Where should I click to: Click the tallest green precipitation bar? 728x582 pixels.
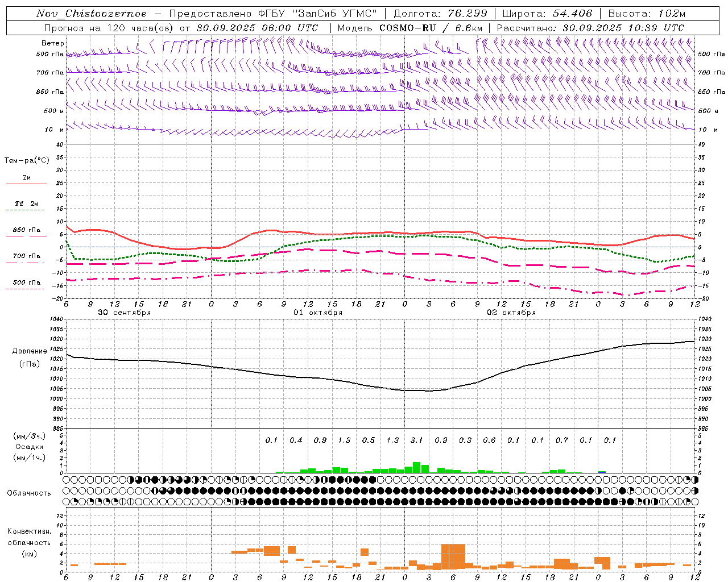coord(416,467)
